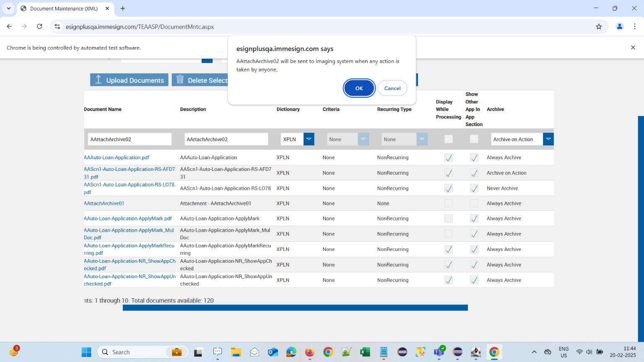Switch to Firefox in the taskbar
Image resolution: width=644 pixels, height=362 pixels.
tap(310, 352)
